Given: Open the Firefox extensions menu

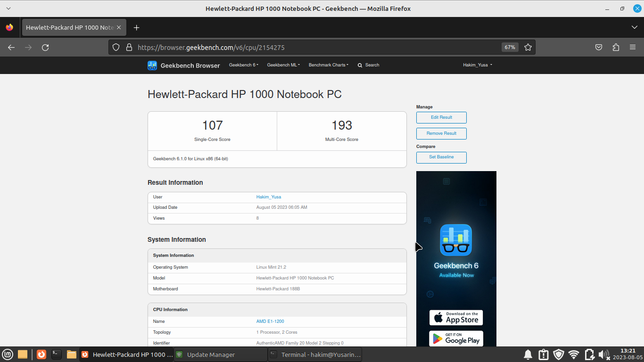Looking at the screenshot, I should click(616, 47).
